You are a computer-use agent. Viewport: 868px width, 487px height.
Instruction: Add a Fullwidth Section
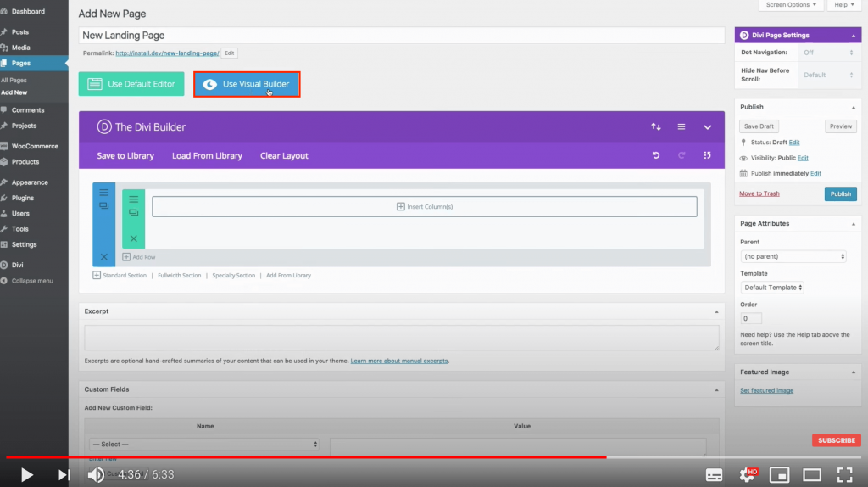tap(180, 276)
